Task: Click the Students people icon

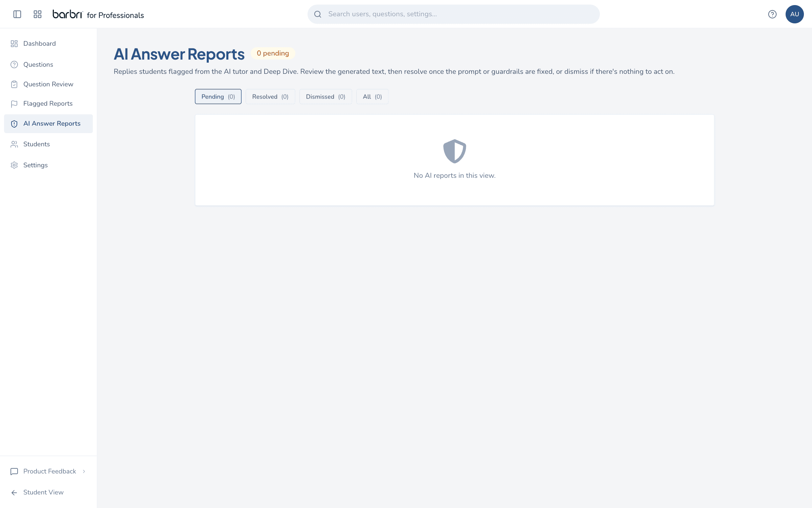Action: point(14,144)
